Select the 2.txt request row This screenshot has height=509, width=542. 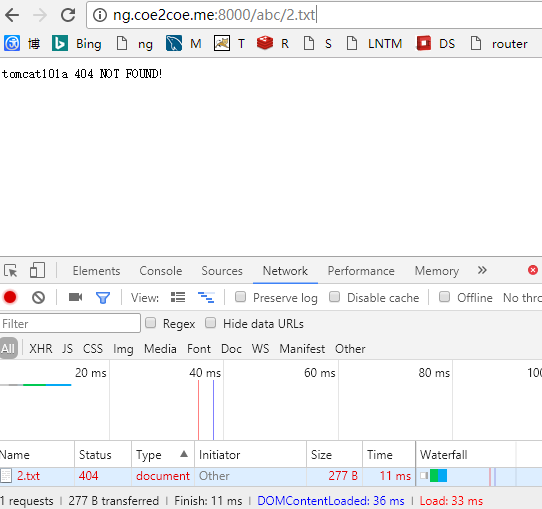[x=271, y=476]
